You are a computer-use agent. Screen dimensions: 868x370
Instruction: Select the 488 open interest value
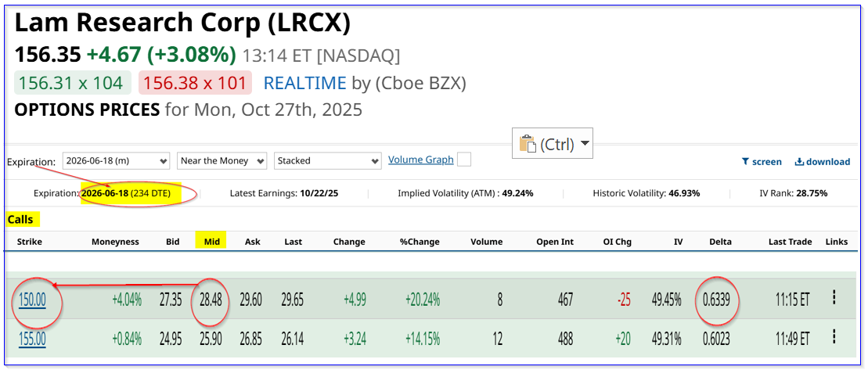564,339
